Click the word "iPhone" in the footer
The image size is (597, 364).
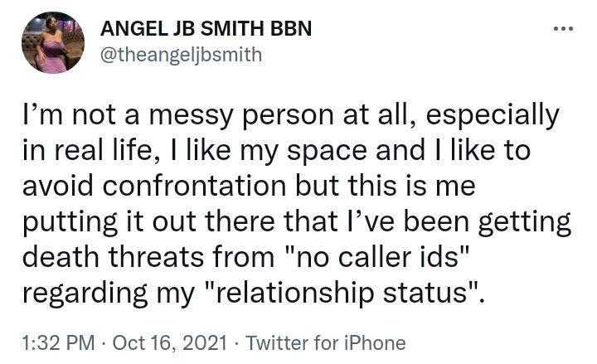coord(375,342)
